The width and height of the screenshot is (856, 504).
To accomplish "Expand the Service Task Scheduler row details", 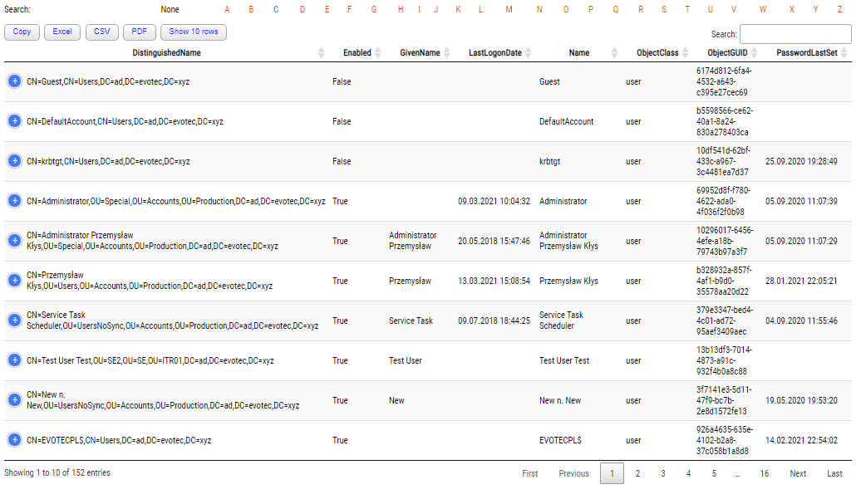I will (14, 321).
